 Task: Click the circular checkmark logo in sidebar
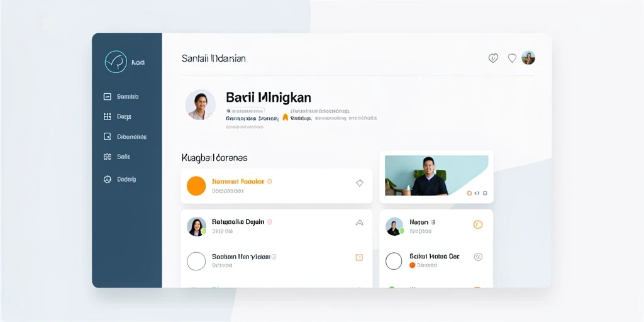pyautogui.click(x=116, y=62)
